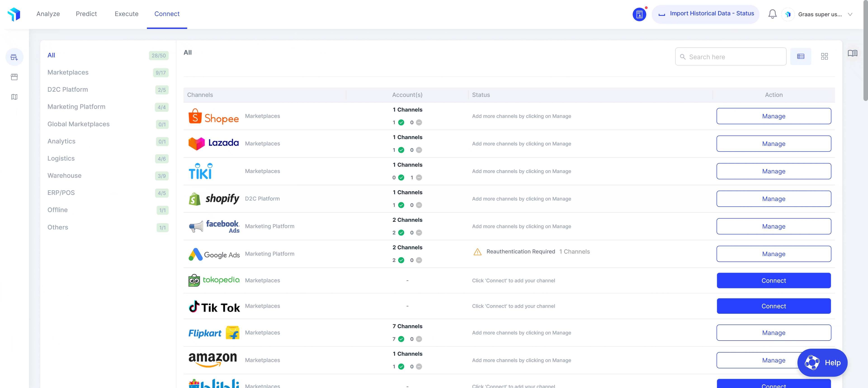The height and width of the screenshot is (388, 868).
Task: Manage Flipkart channels
Action: (x=774, y=333)
